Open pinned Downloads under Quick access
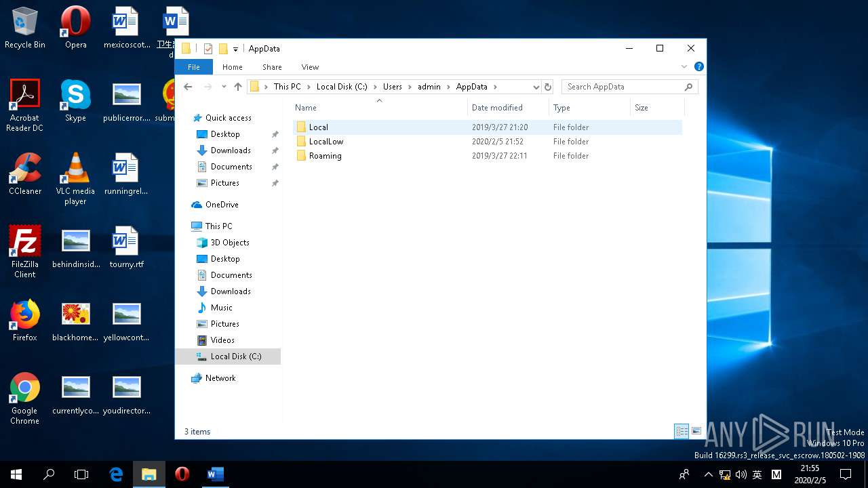 point(231,150)
